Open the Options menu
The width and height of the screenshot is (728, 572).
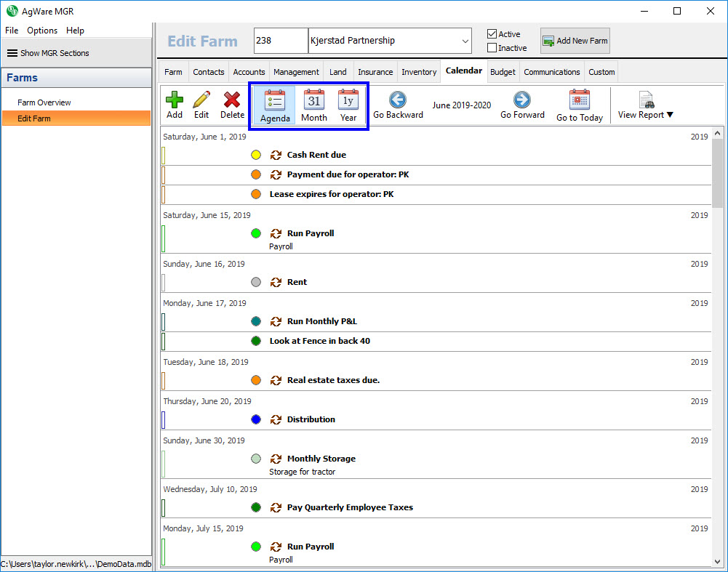[x=42, y=31]
